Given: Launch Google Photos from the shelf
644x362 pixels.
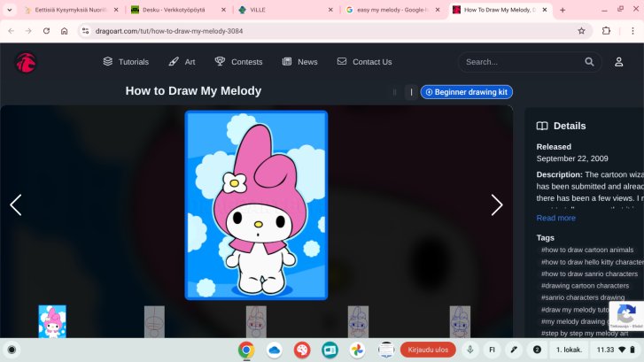Looking at the screenshot, I should pos(357,350).
